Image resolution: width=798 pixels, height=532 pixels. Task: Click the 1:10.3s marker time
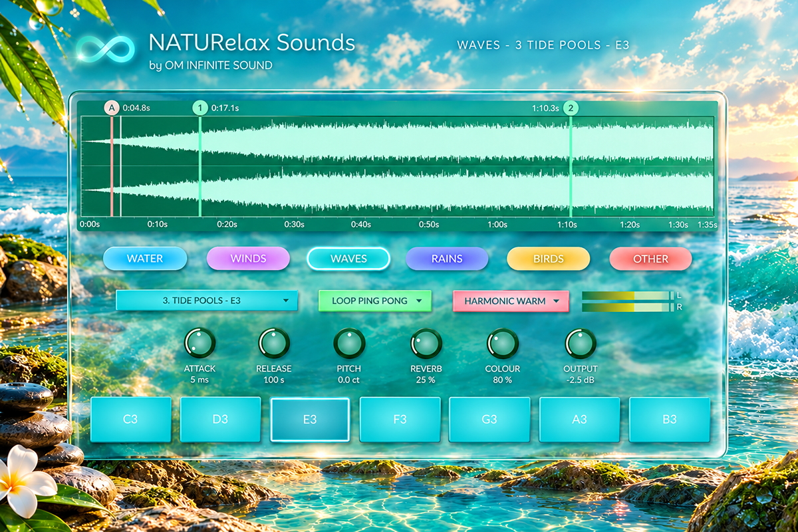click(x=545, y=108)
